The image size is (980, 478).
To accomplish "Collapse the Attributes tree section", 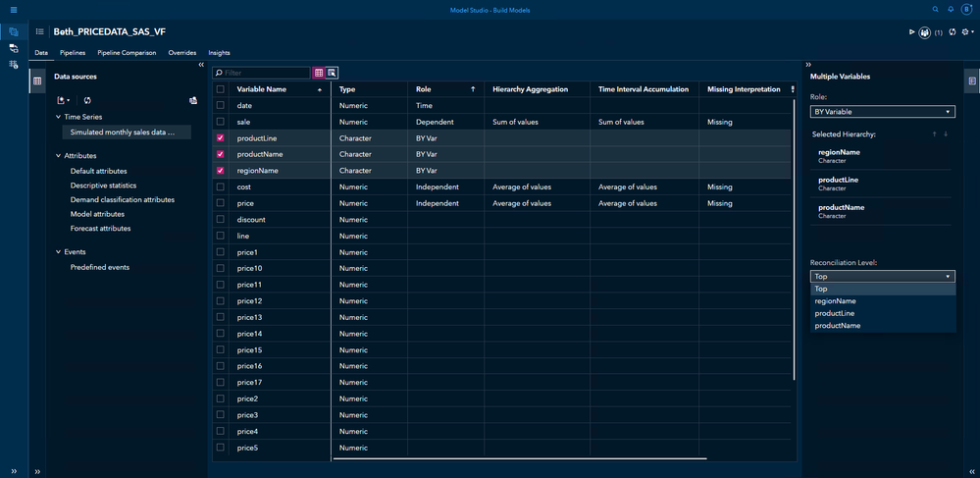I will pos(58,156).
